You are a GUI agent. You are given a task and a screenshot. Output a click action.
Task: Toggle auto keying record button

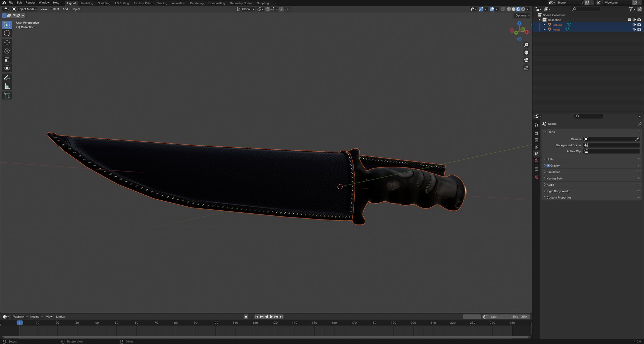246,316
